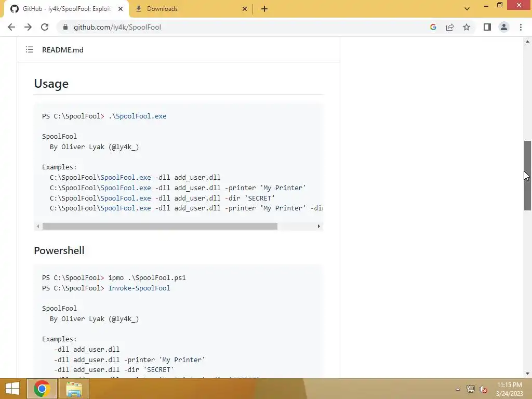Click '.\SpoolFool.exe' in first command
Screen dimensions: 532x399
pyautogui.click(x=137, y=116)
